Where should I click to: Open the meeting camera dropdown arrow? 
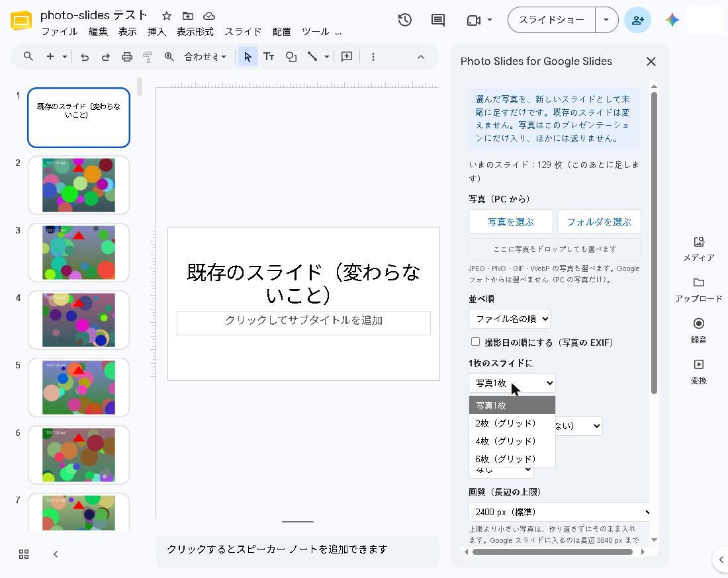pos(489,20)
